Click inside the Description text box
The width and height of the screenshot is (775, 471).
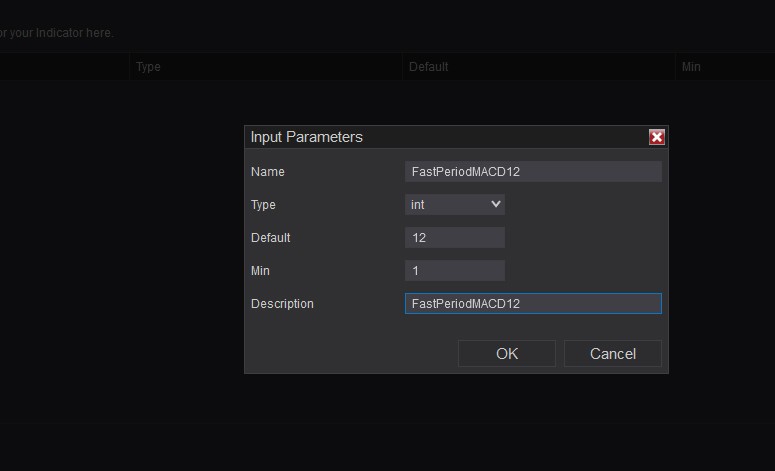coord(533,304)
